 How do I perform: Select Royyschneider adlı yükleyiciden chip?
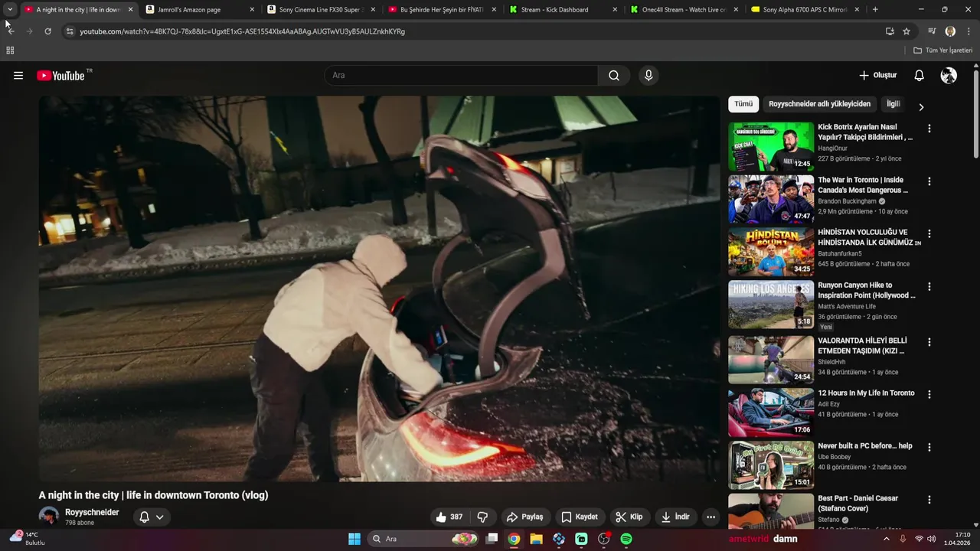pos(819,104)
